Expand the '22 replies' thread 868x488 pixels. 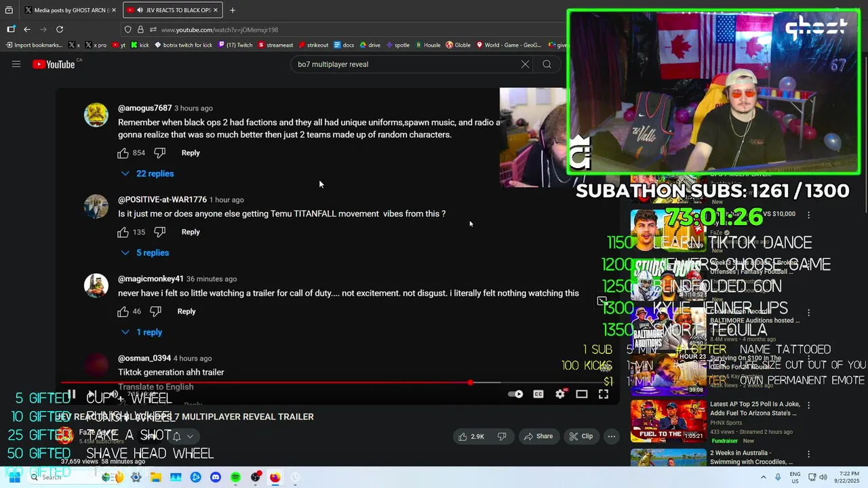point(148,174)
